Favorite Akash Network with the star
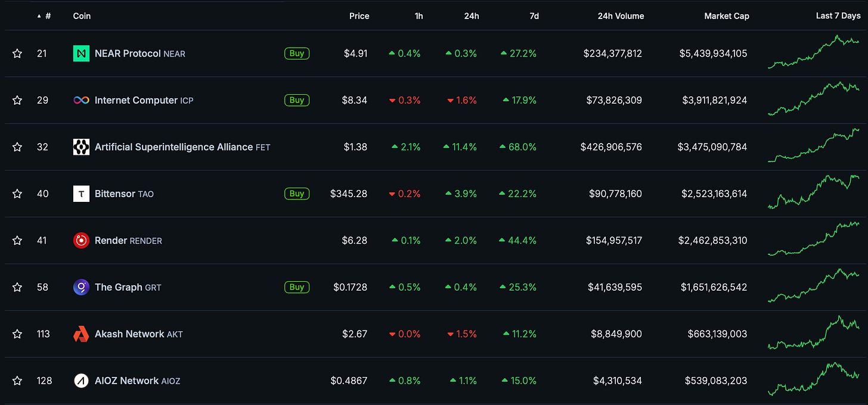868x405 pixels. [x=17, y=334]
